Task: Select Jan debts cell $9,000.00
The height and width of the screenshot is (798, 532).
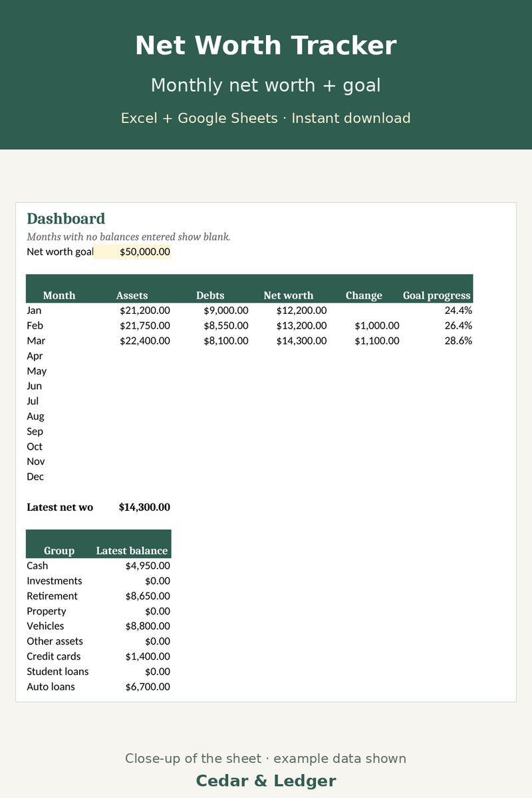Action: (x=226, y=310)
